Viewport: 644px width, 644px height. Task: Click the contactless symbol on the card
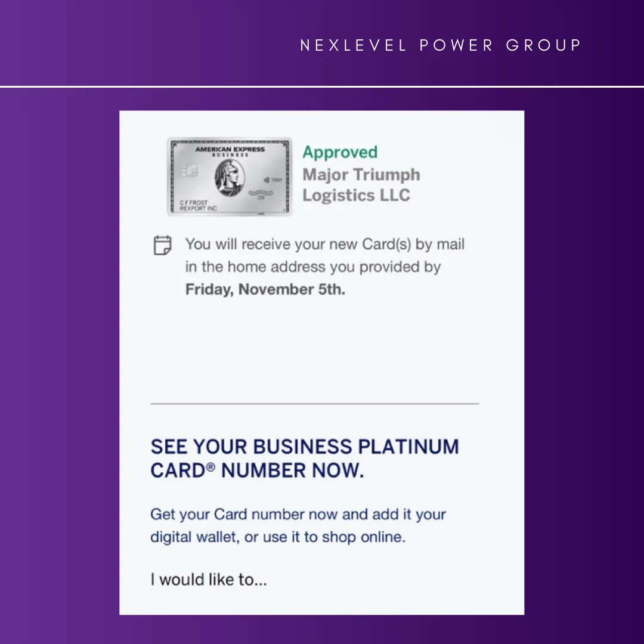266,179
